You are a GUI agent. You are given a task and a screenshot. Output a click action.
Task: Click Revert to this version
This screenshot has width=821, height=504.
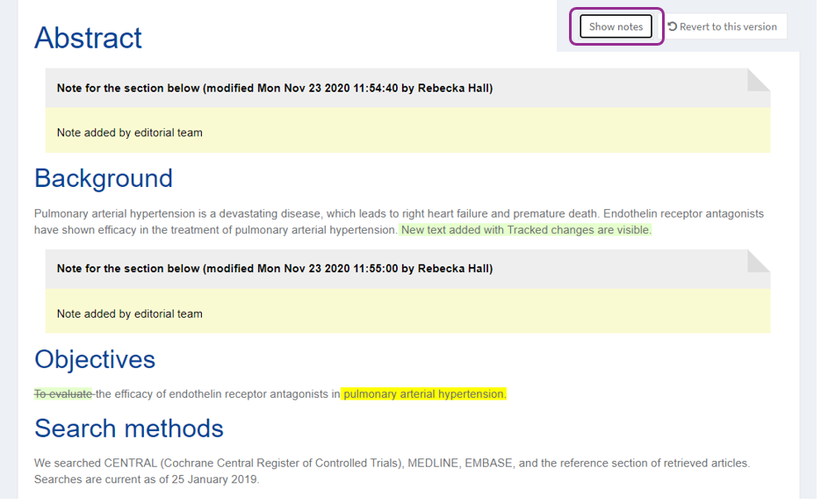[x=727, y=26]
